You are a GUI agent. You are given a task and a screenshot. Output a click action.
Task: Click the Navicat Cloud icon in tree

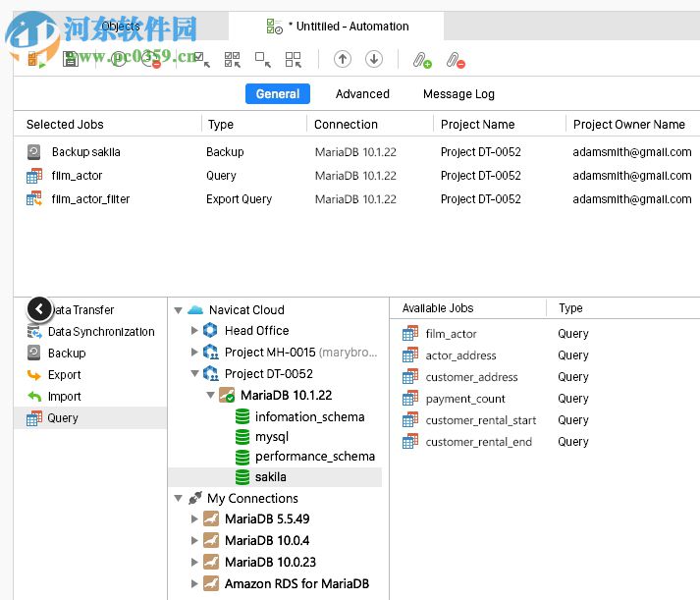point(195,310)
